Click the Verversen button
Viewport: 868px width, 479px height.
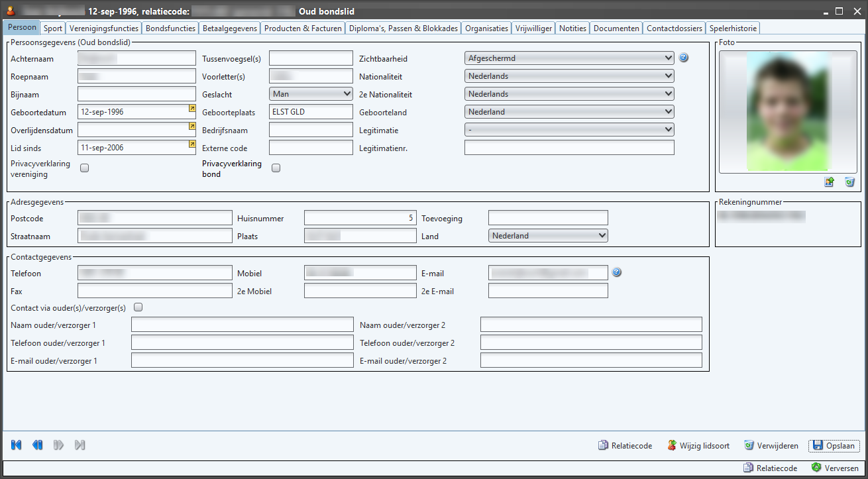835,468
